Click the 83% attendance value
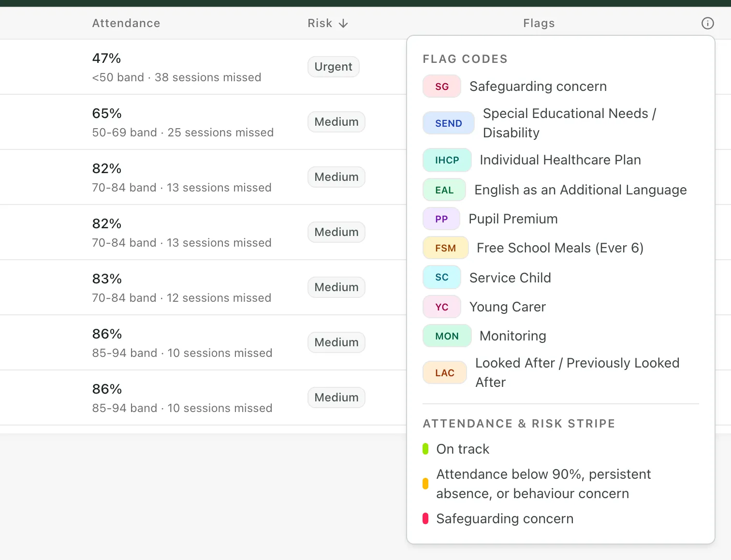731x560 pixels. (x=107, y=279)
